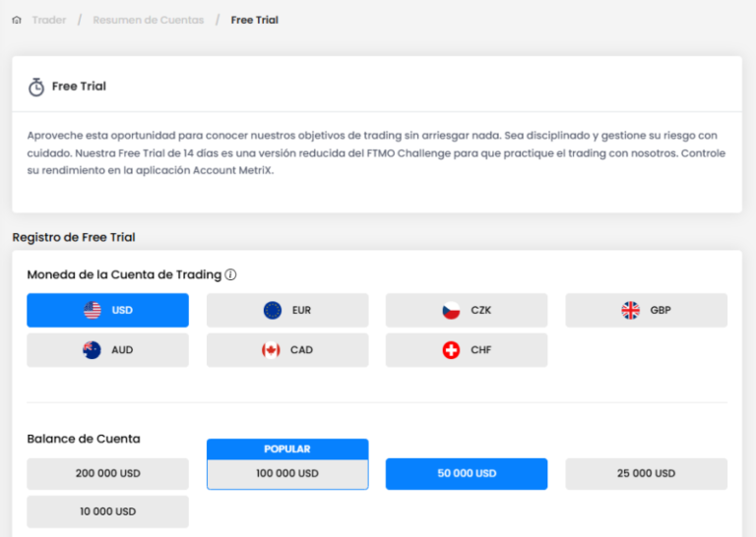
Task: Click the Canadian flag icon
Action: [x=271, y=350]
